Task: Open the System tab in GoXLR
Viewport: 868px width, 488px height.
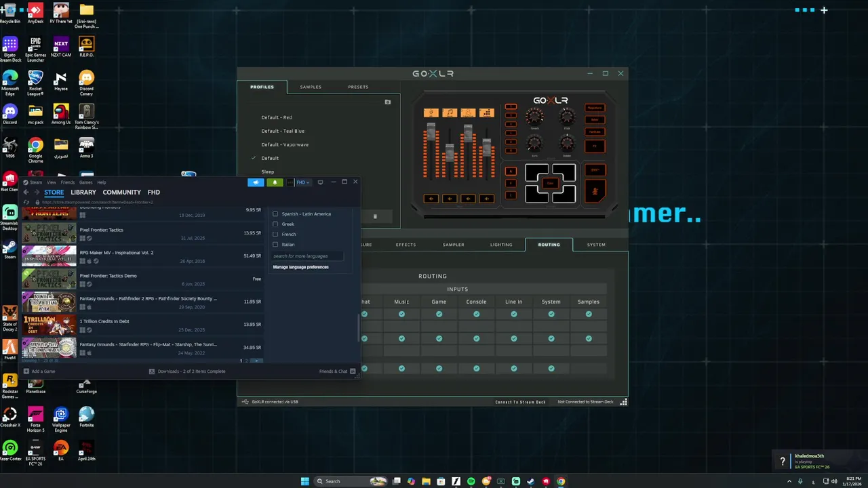Action: pos(596,245)
